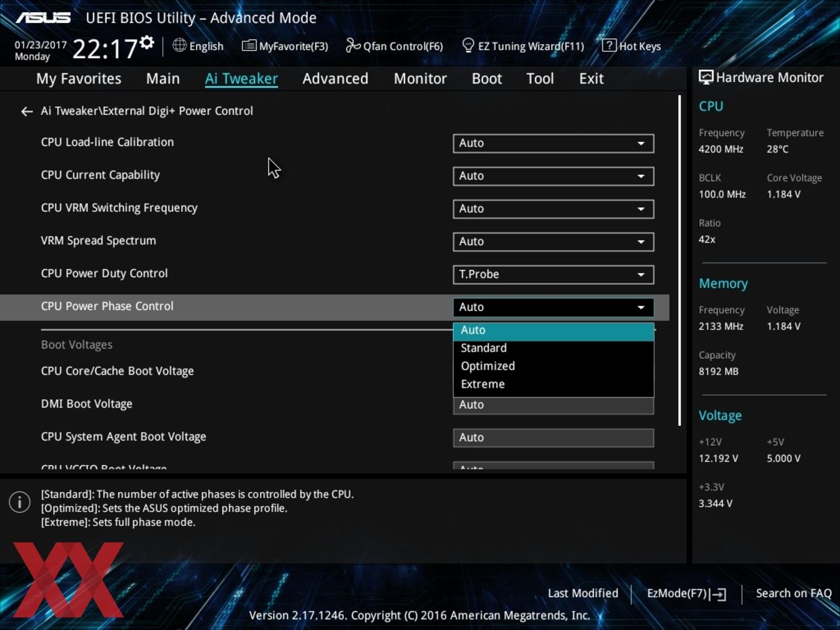Click CPU System Agent Boot Voltage field
The height and width of the screenshot is (630, 840).
553,438
